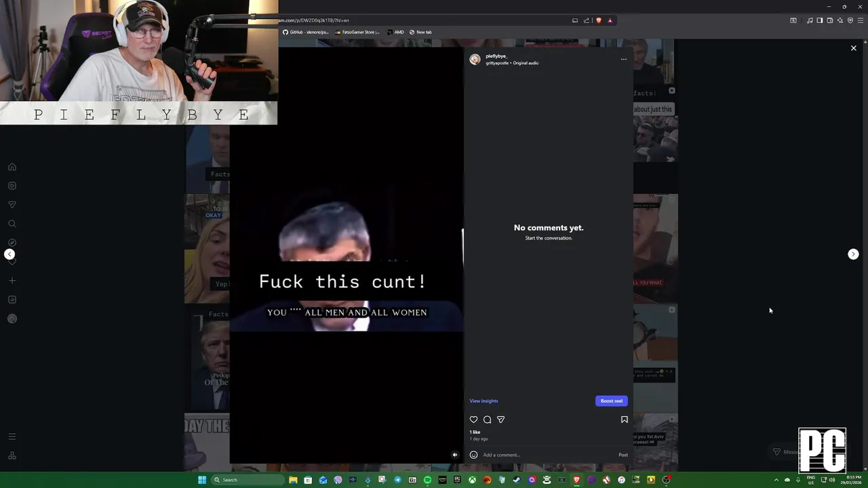This screenshot has width=868, height=488.
Task: Click the Brave Rewards triangle icon
Action: (610, 20)
